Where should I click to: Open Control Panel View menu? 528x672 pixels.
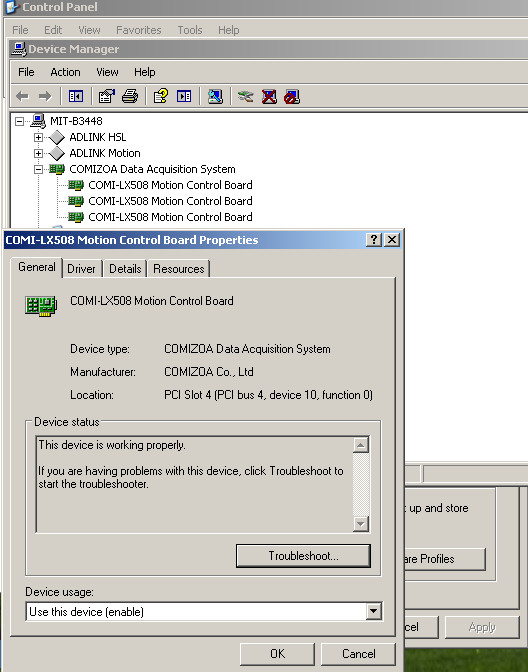coord(89,30)
